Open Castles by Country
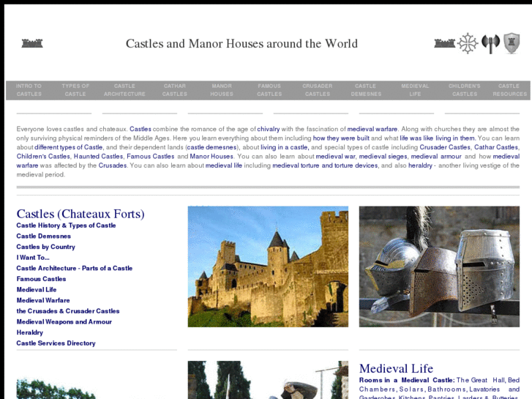The image size is (532, 399). tap(45, 247)
